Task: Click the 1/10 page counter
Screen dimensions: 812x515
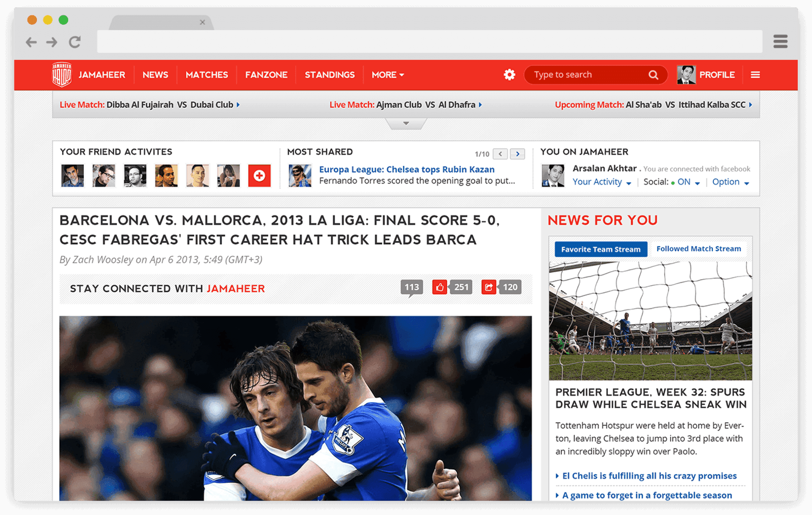Action: pyautogui.click(x=482, y=154)
